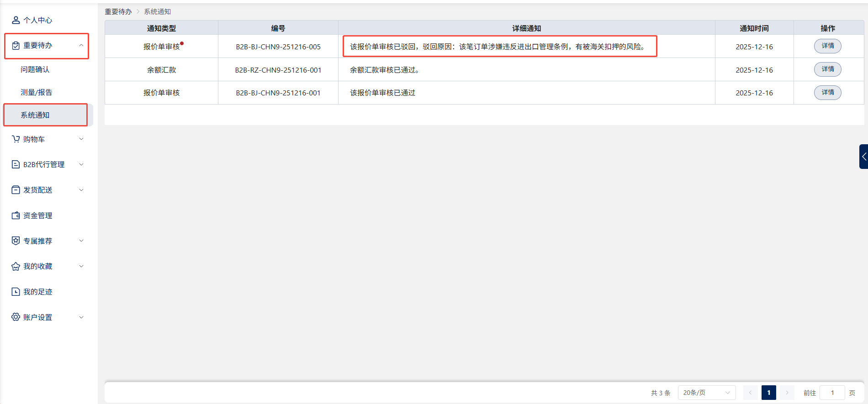Open 我的足迹 menu item
Viewport: 868px width, 404px height.
pyautogui.click(x=38, y=292)
